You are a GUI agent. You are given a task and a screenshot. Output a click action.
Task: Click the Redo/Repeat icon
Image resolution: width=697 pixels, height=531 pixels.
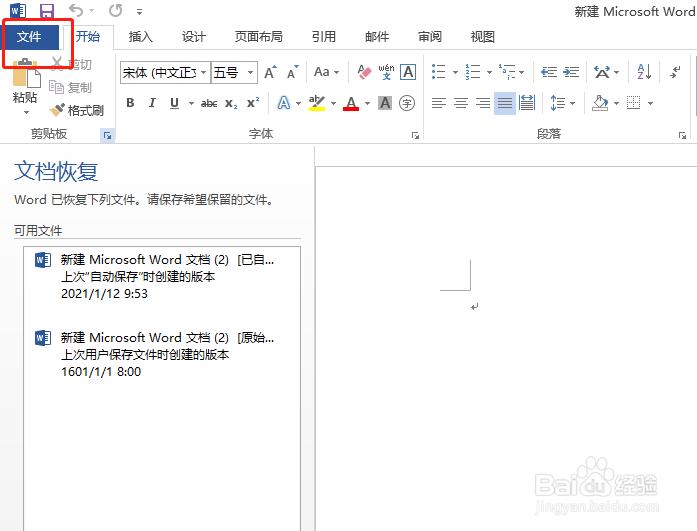click(116, 10)
